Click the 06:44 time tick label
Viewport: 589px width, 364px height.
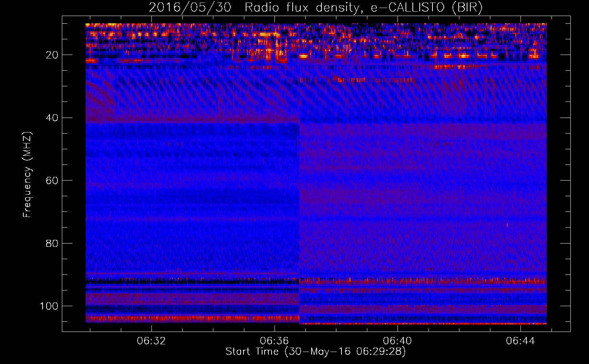[x=520, y=341]
